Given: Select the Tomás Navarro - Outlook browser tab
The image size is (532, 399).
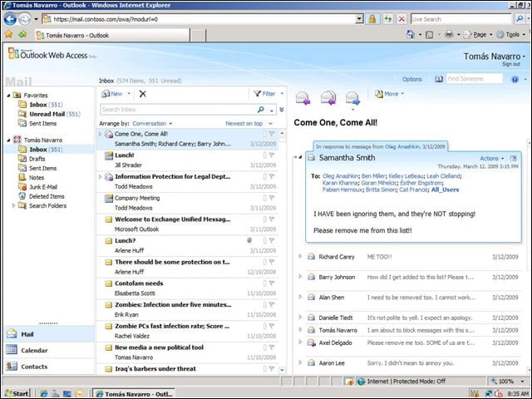Looking at the screenshot, I should 112,35.
